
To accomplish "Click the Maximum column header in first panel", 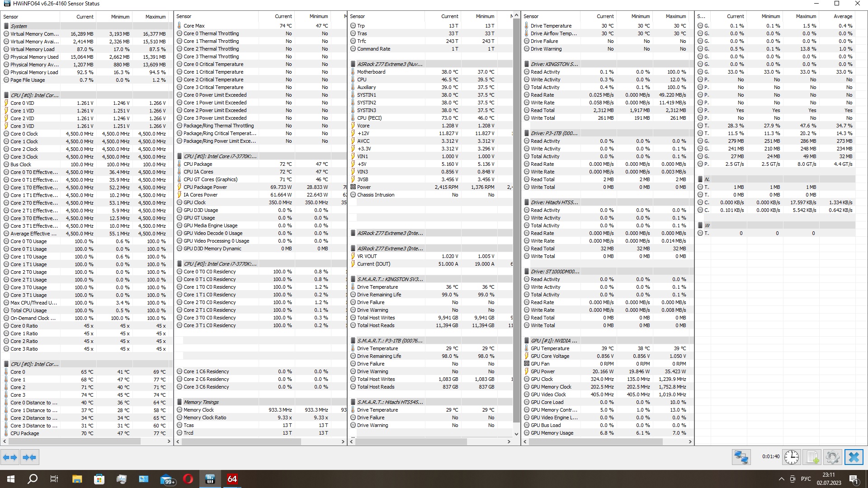I will [x=155, y=17].
